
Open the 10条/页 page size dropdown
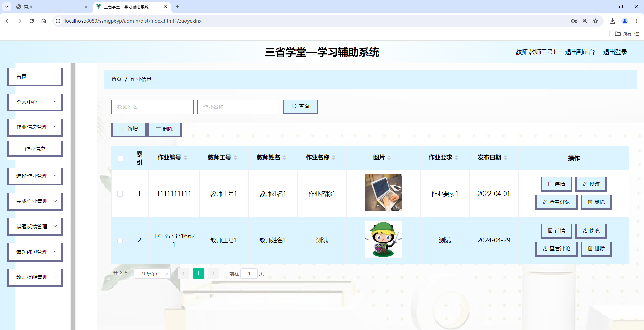152,273
